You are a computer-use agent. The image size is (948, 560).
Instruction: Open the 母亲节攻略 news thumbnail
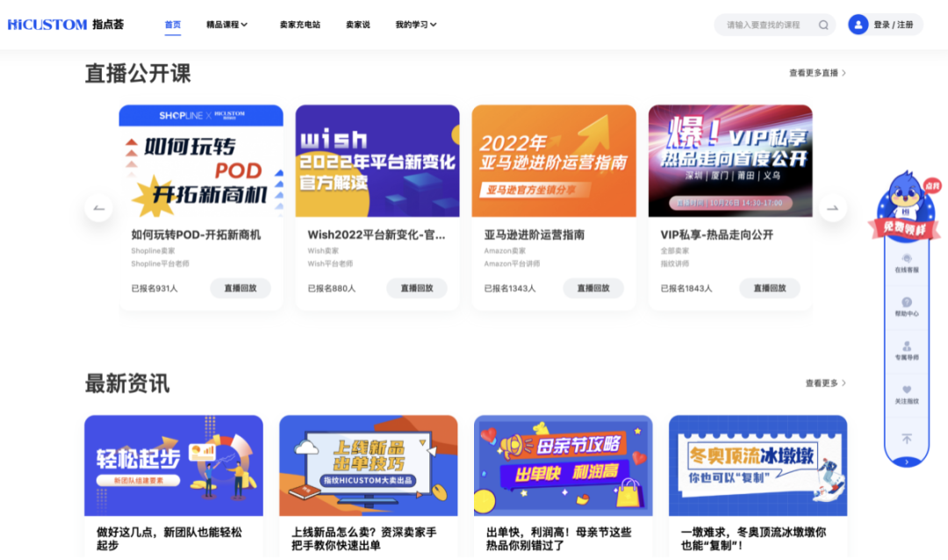tap(563, 465)
